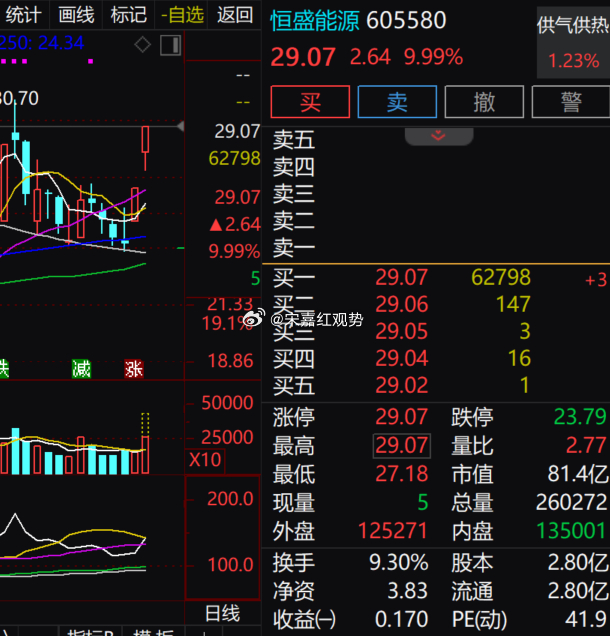Viewport: 610px width, 636px height.
Task: Select 买三 price 29.05
Action: [402, 331]
